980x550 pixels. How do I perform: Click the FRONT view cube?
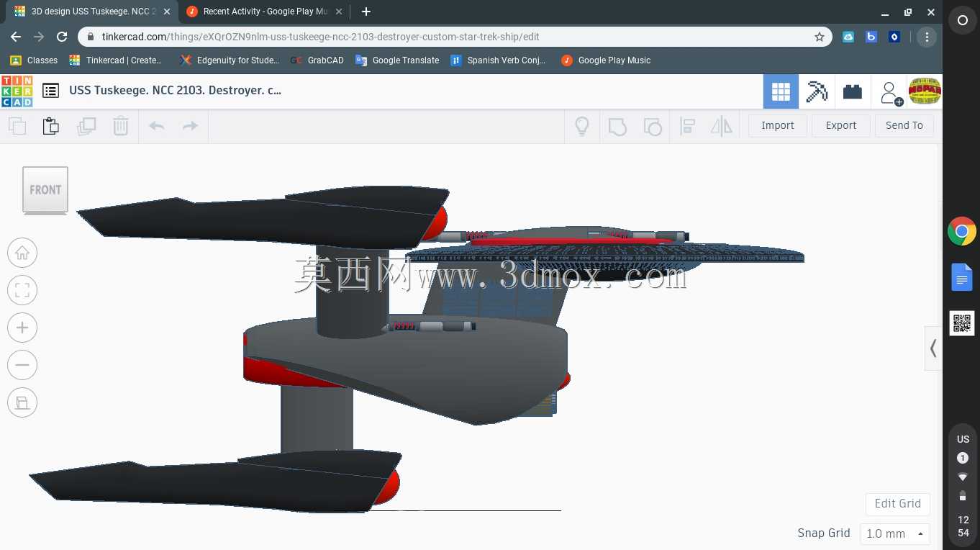(45, 190)
